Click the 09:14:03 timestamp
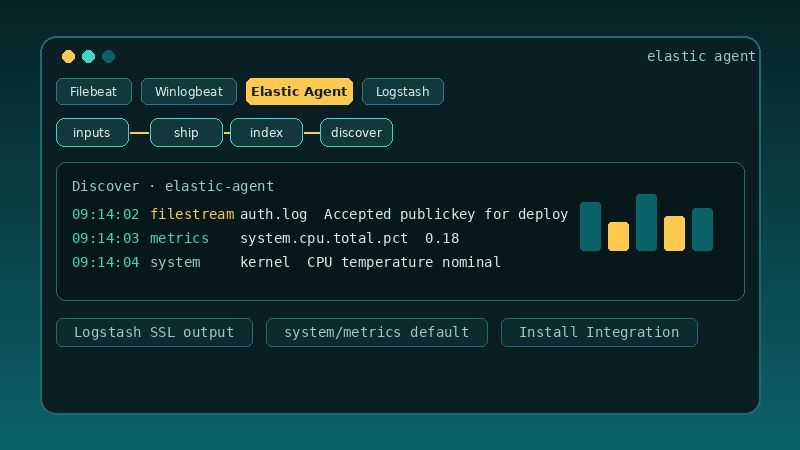Viewport: 800px width, 450px height. point(106,238)
